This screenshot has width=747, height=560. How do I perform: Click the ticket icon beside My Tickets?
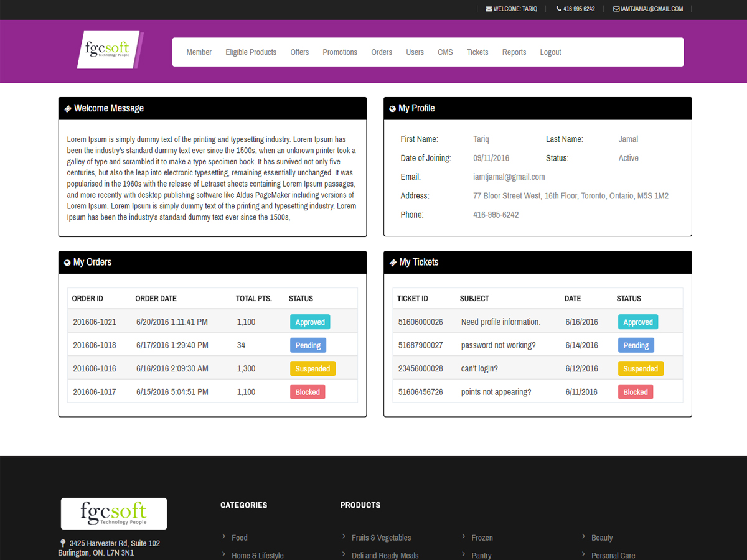(x=393, y=263)
